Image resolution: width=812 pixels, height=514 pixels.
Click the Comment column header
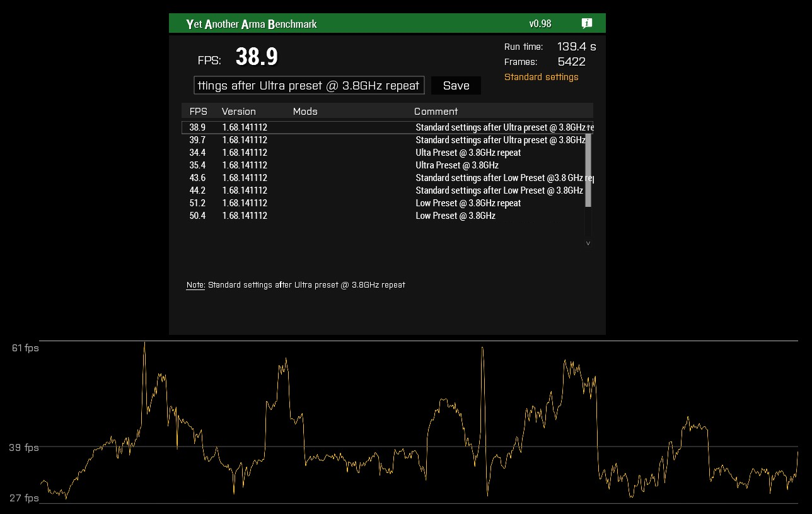click(436, 112)
